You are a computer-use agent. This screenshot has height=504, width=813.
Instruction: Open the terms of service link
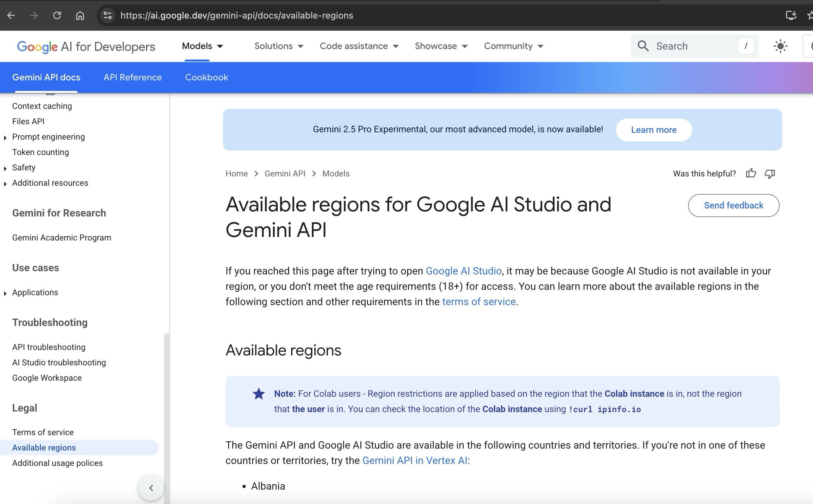click(479, 302)
